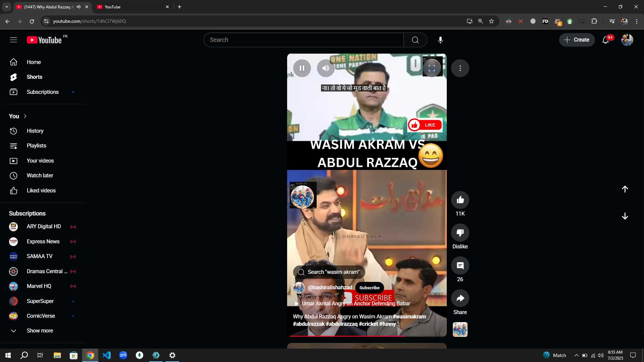Click the address bar URL

[x=90, y=21]
